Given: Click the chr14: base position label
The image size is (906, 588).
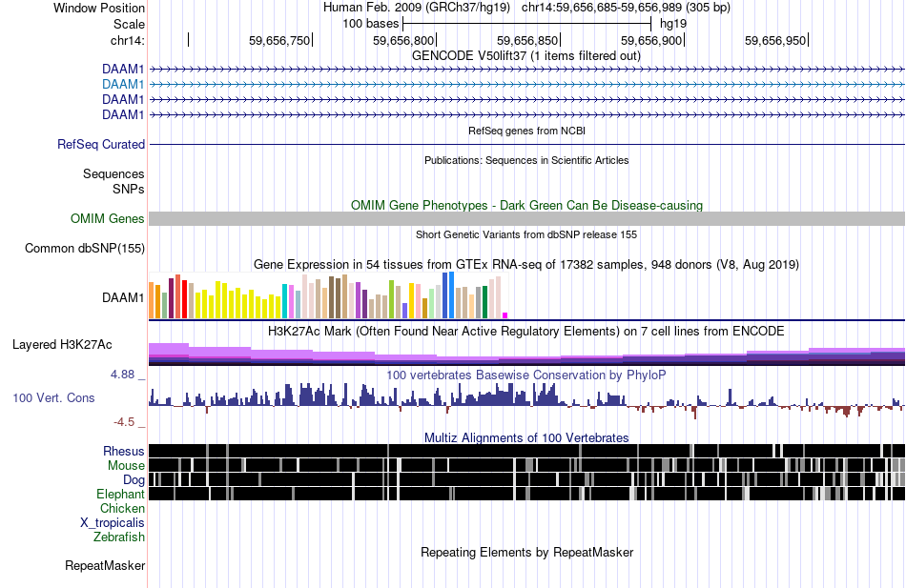Looking at the screenshot, I should click(x=128, y=41).
